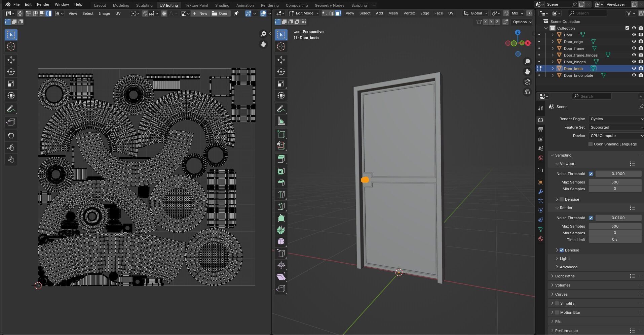
Task: Hide Door_frame in viewport
Action: (x=634, y=48)
